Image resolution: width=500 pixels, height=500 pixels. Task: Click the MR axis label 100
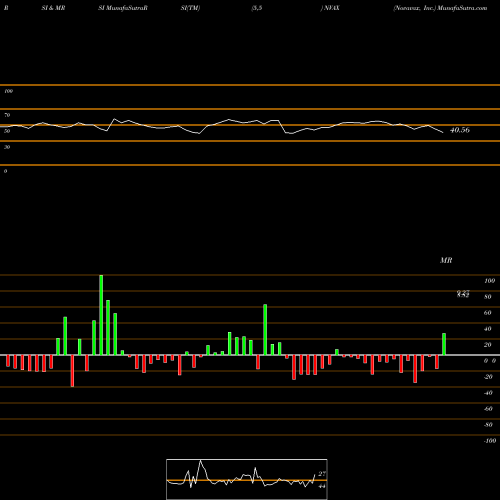tap(489, 281)
